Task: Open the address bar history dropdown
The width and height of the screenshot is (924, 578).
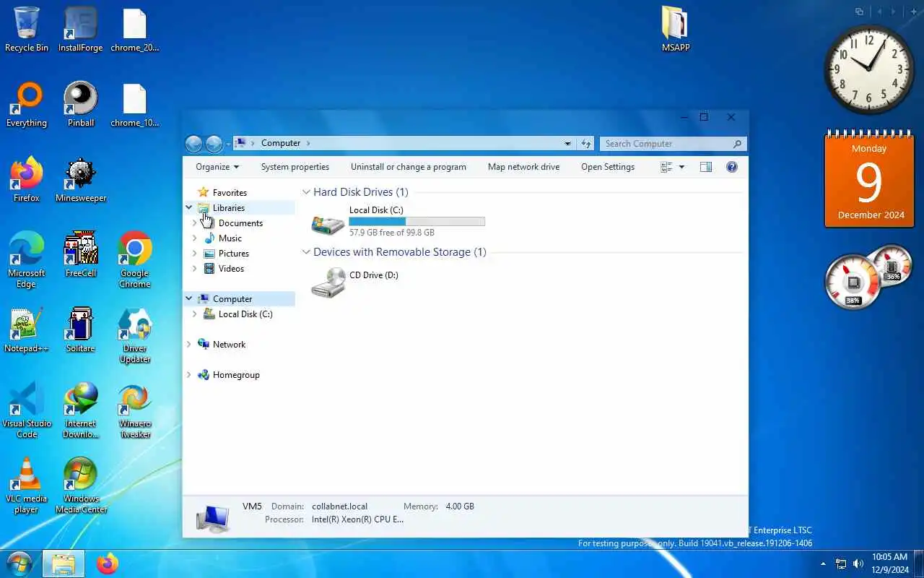Action: click(568, 144)
